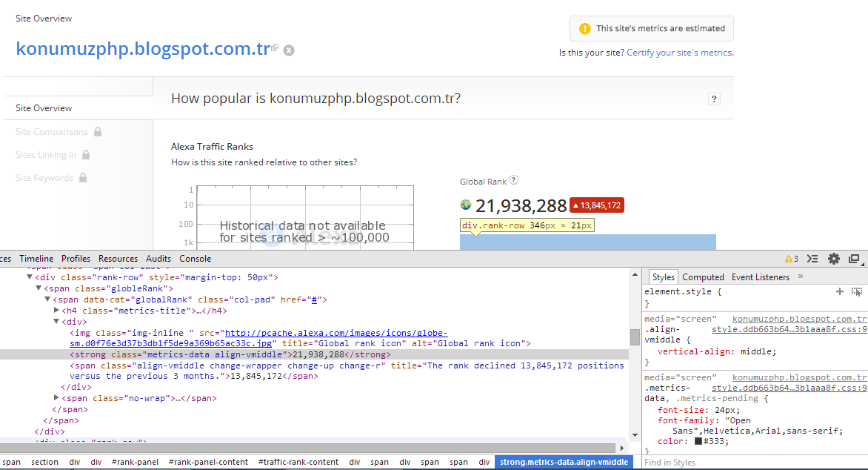Click the href "#" attribute link
This screenshot has height=470, width=868.
tap(315, 299)
